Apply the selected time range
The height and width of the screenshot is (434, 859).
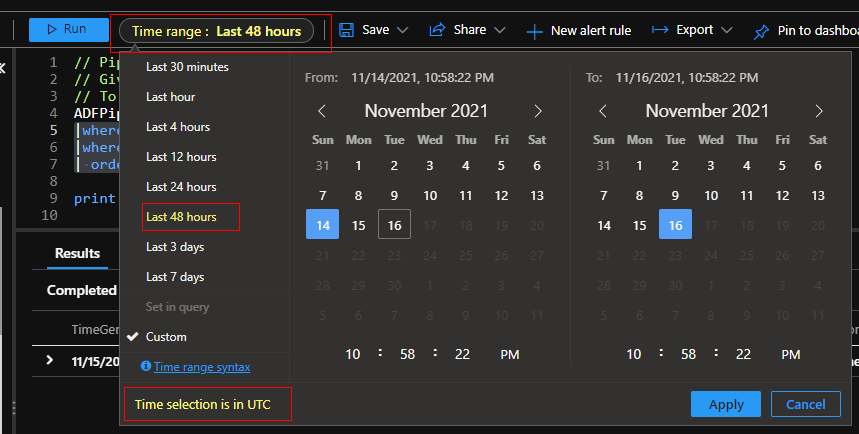(726, 404)
